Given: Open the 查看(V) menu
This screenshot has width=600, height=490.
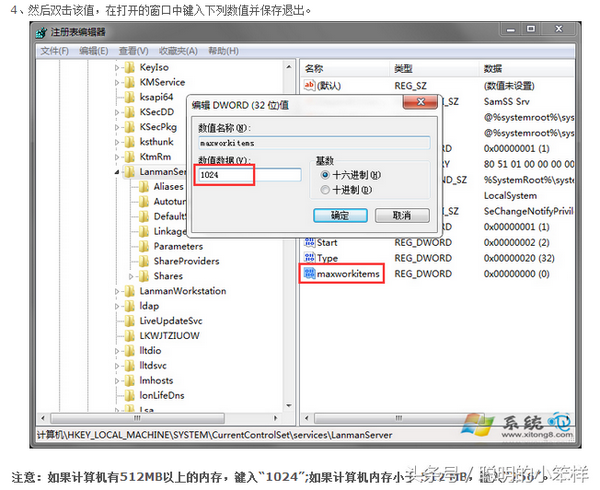Looking at the screenshot, I should (x=134, y=51).
